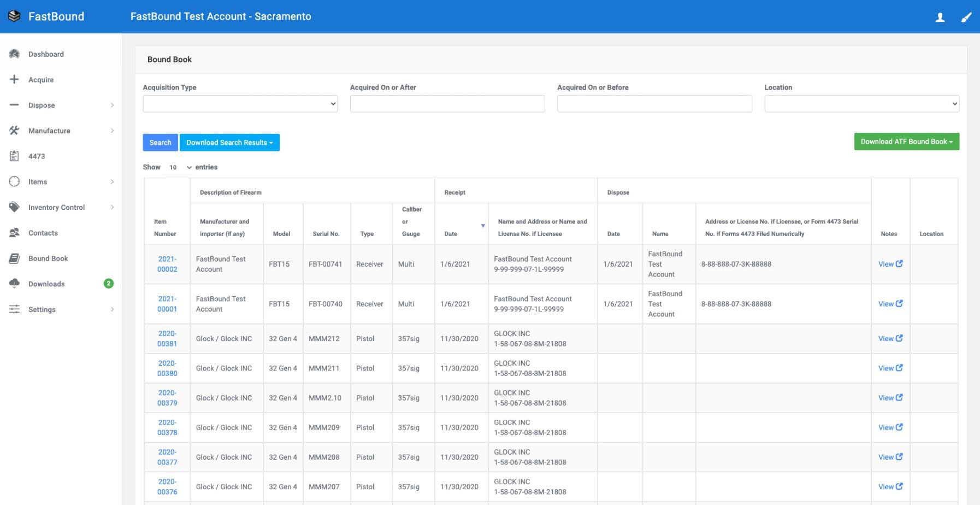Open item number 2020-00378 link
Screen dimensions: 980x505
click(x=167, y=427)
